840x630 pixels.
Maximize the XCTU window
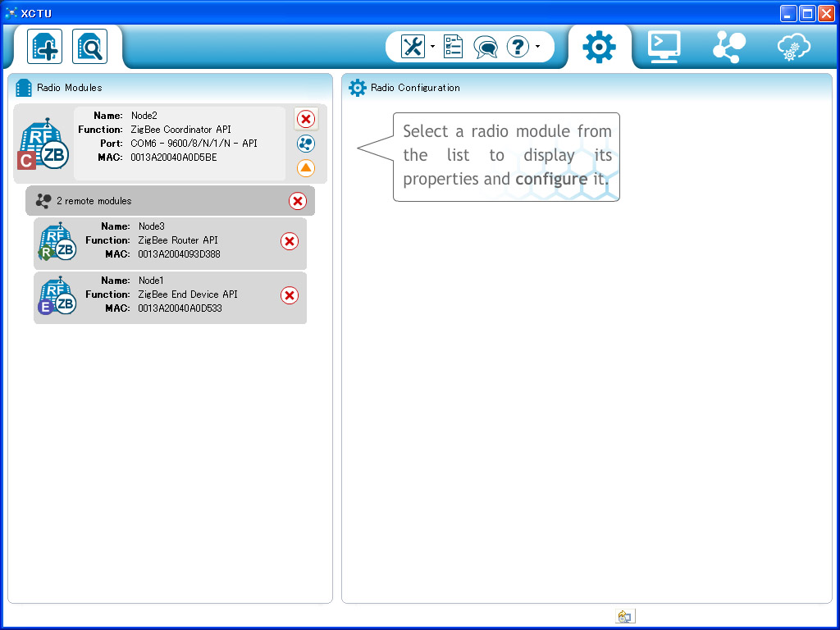[807, 13]
